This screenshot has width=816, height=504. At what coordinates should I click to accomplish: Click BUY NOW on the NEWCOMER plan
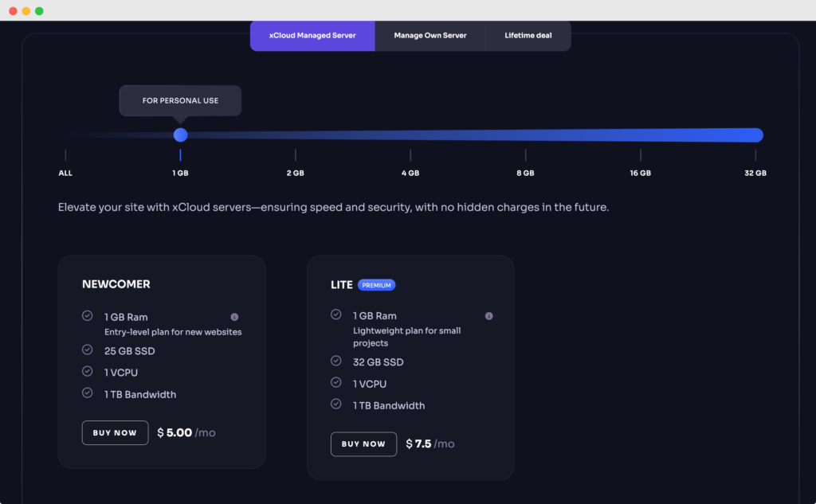[x=115, y=432]
